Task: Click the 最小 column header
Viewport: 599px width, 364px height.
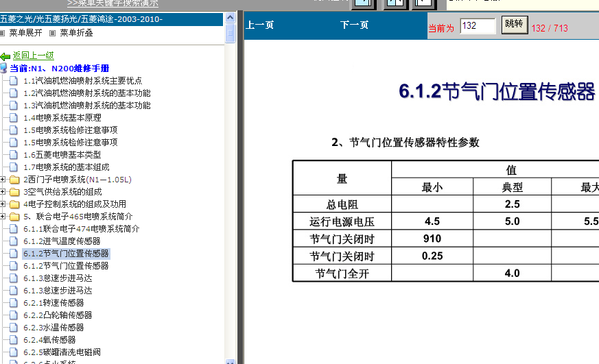Action: [x=432, y=187]
